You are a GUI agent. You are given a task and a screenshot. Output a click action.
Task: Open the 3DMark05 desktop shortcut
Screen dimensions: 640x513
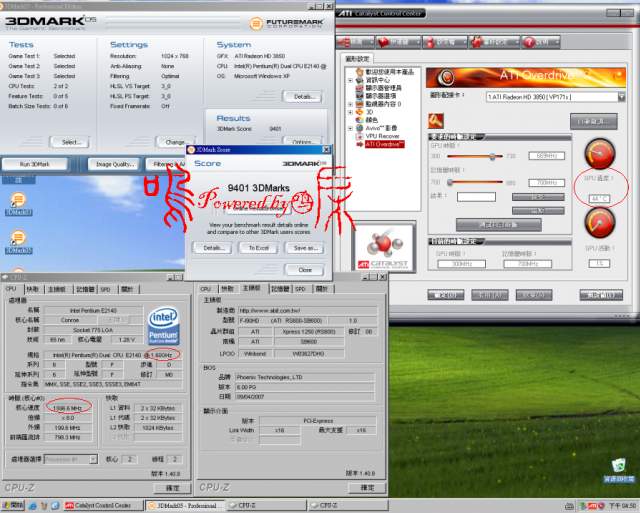point(18,242)
